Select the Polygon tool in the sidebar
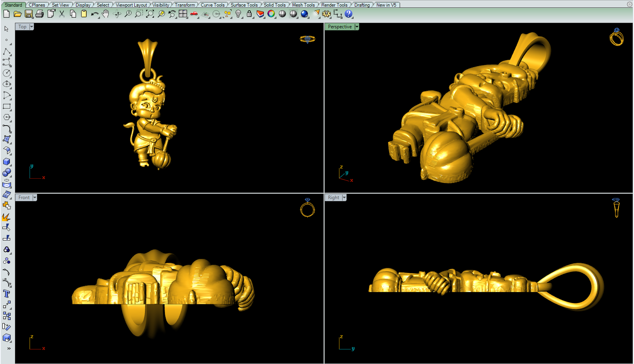The image size is (634, 364). coord(7,117)
